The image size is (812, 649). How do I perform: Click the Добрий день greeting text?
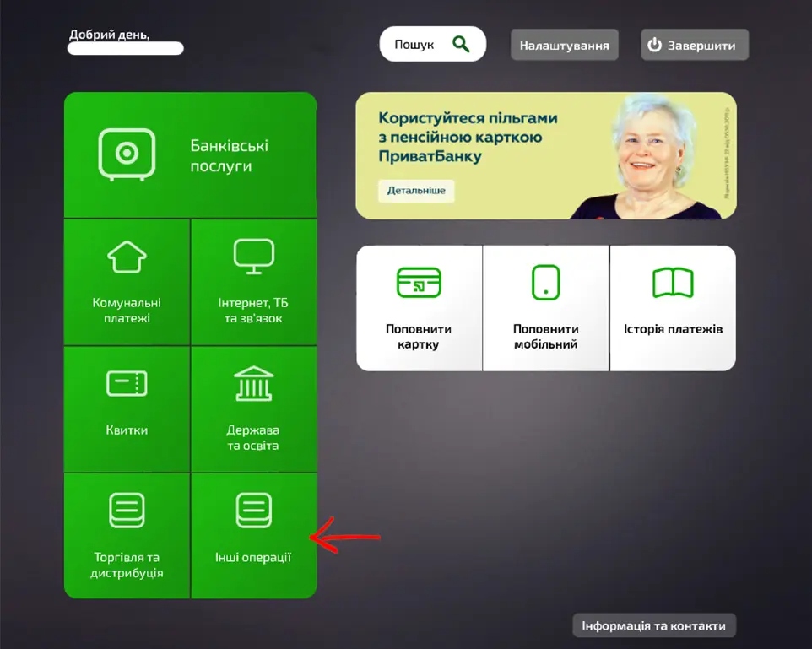(109, 35)
